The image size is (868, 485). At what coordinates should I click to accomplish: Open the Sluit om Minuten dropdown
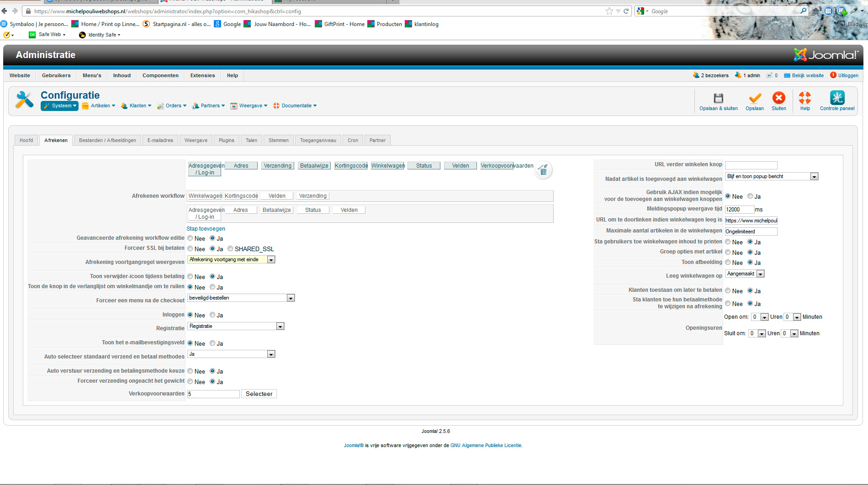790,333
